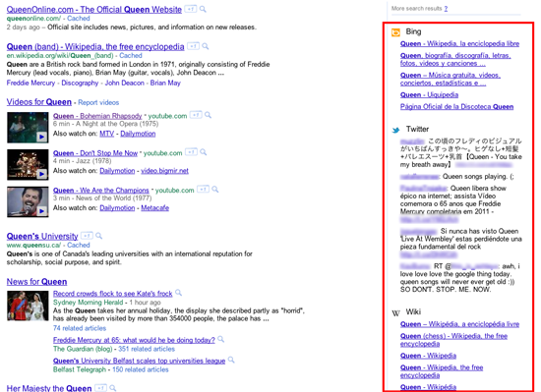Click +1 button beside Bohemian Rhapsody video
The image size is (541, 392).
[x=196, y=115]
